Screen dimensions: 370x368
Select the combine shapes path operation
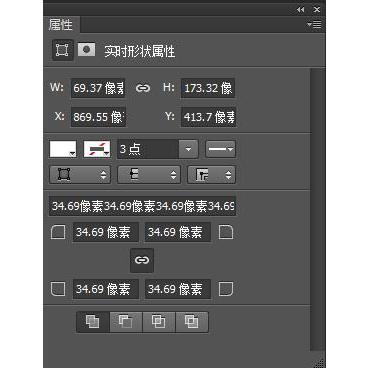(x=93, y=322)
